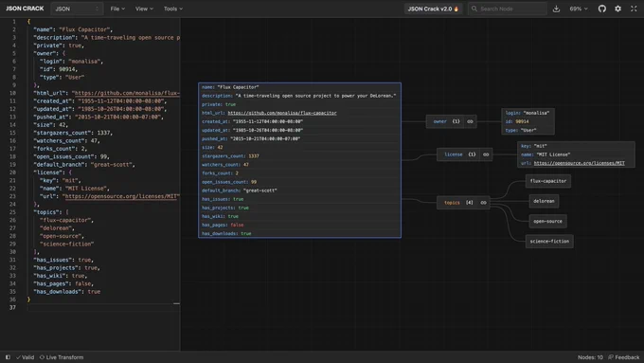Open the Feedback button
This screenshot has width=644, height=363.
(623, 357)
